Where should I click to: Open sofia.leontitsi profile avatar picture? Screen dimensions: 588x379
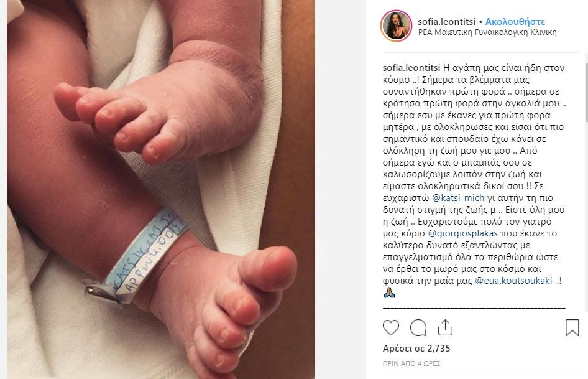[396, 26]
